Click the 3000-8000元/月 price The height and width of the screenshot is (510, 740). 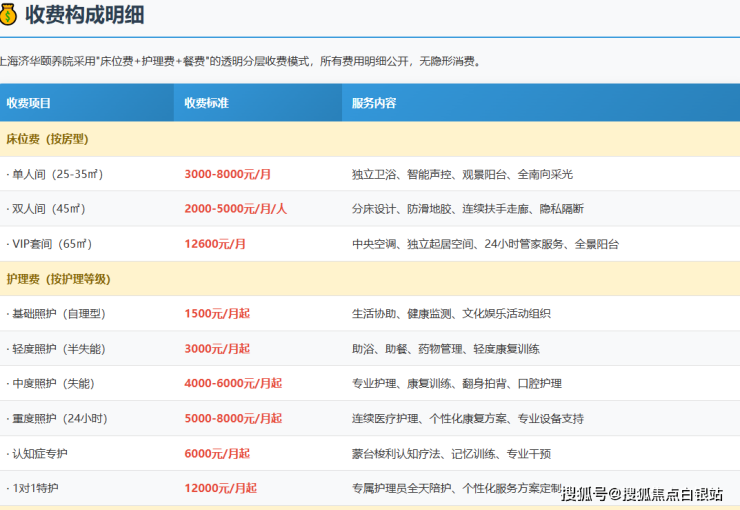(227, 174)
